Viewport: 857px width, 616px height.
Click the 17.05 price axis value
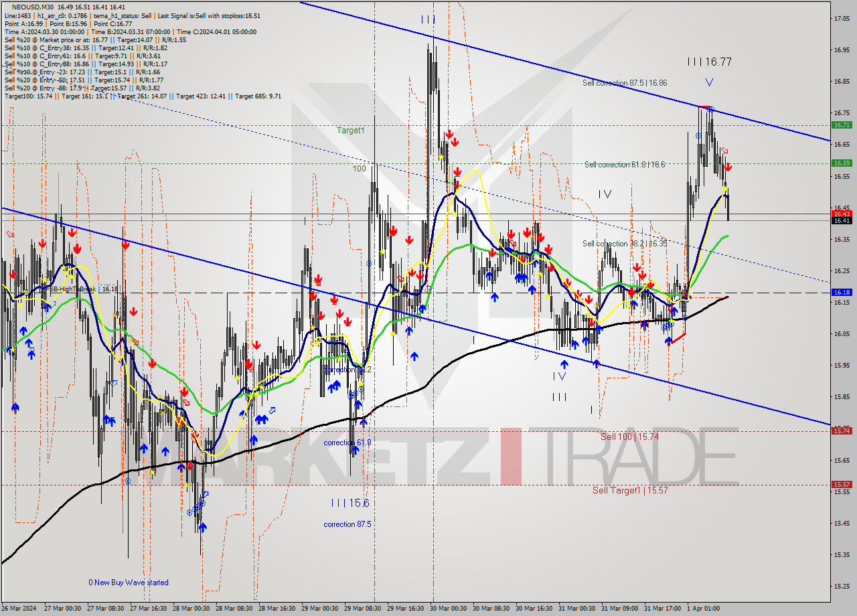[842, 18]
